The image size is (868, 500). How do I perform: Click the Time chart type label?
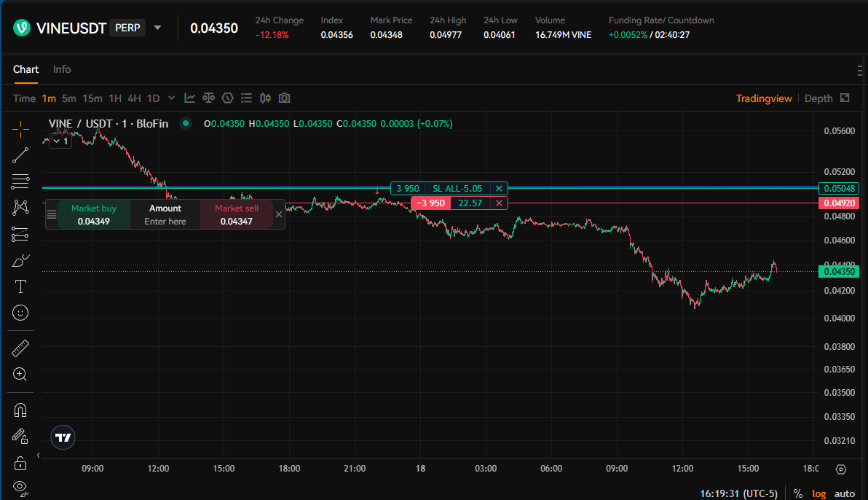click(24, 98)
